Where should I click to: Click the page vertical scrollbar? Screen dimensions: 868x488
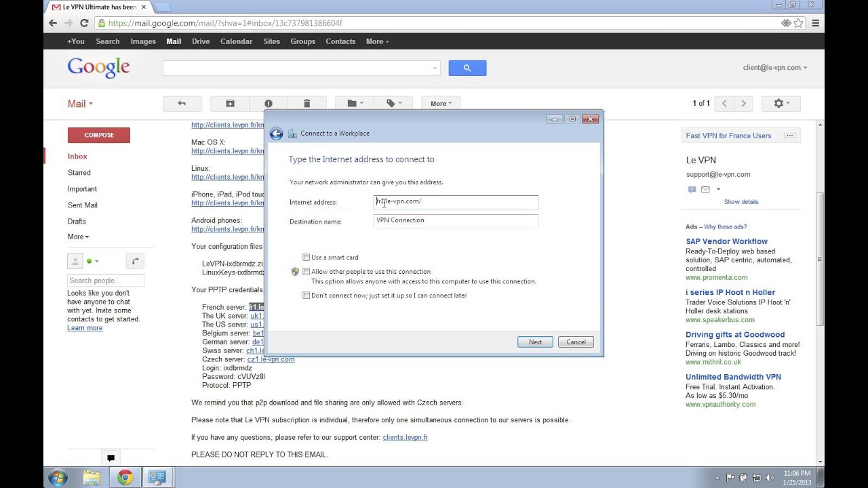pyautogui.click(x=820, y=260)
